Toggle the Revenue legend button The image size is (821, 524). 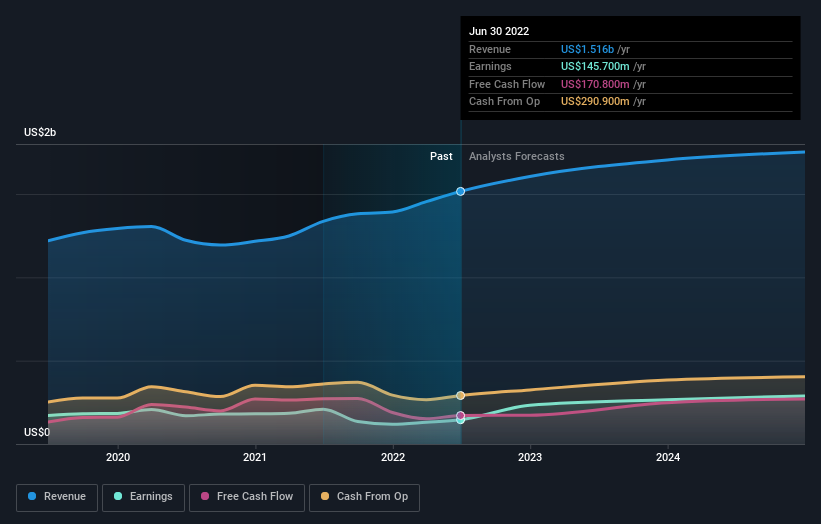(57, 497)
